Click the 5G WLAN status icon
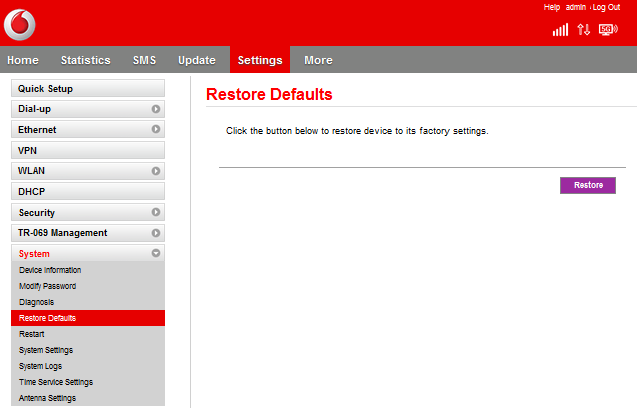This screenshot has width=639, height=410. pyautogui.click(x=608, y=30)
